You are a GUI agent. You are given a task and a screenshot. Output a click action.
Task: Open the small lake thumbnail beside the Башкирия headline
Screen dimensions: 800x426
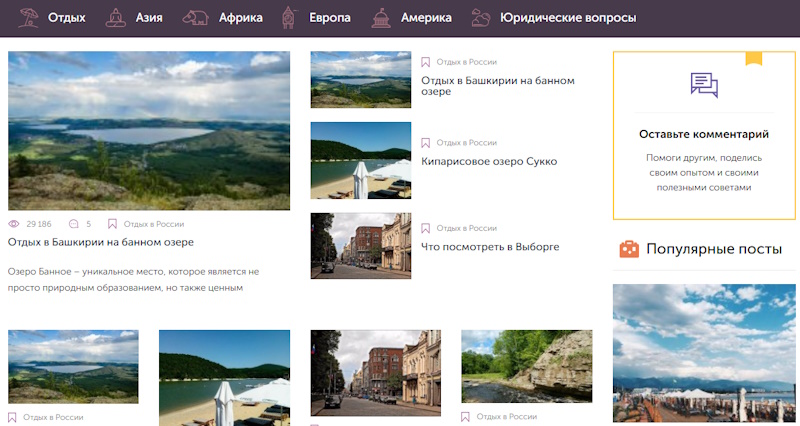(x=361, y=80)
